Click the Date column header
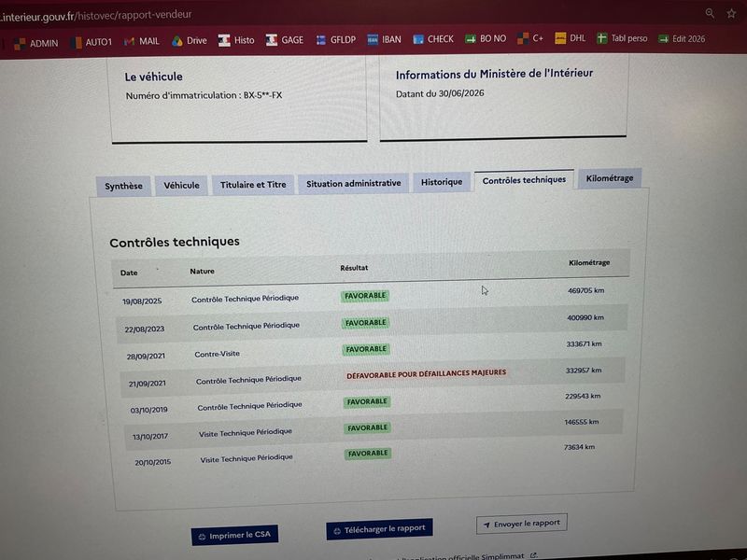747x560 pixels. point(129,273)
